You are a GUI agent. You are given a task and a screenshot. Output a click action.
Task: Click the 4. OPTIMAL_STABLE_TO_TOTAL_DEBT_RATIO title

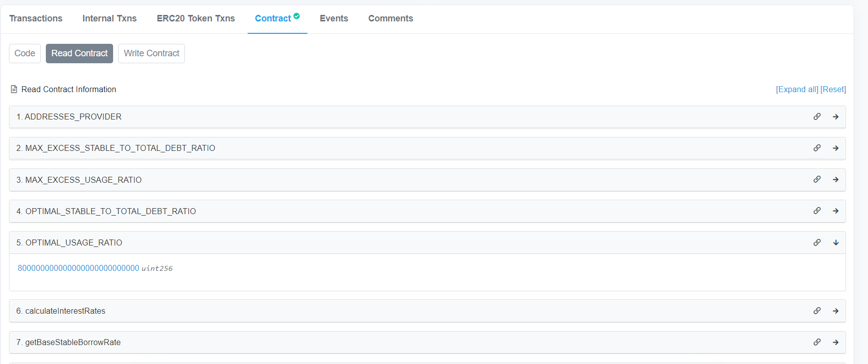(106, 211)
